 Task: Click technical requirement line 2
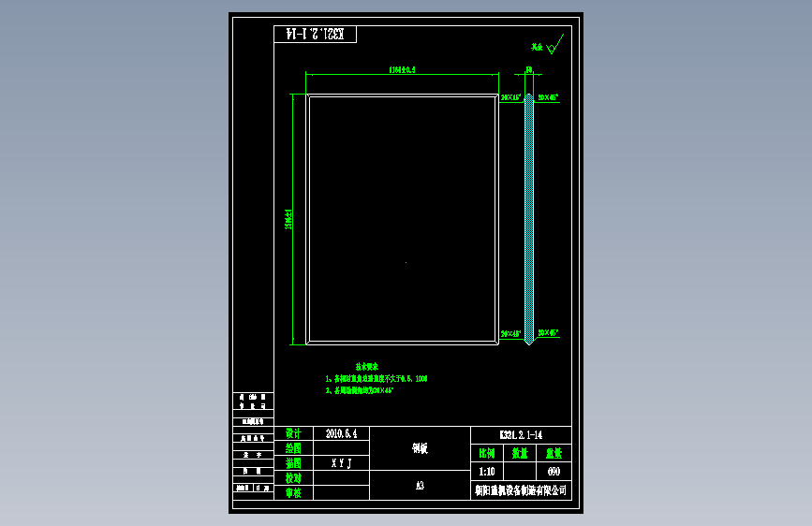coord(360,390)
